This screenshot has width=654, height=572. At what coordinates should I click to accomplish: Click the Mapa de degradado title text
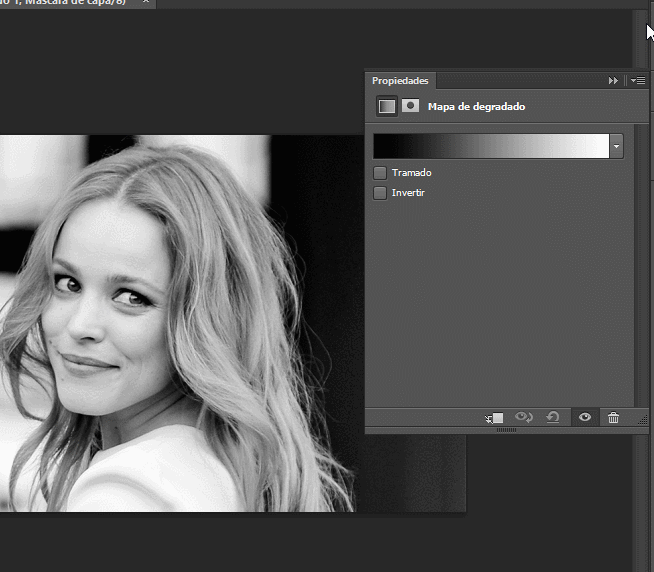pos(476,107)
